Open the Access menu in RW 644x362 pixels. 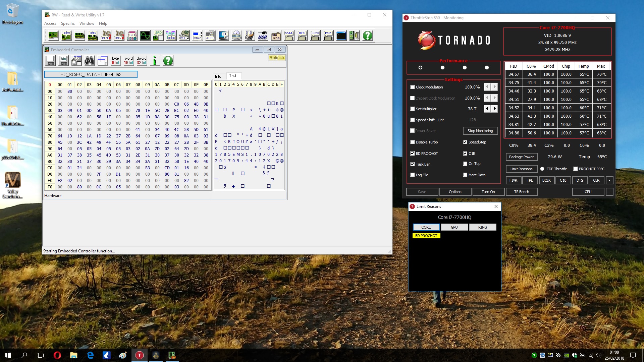pyautogui.click(x=50, y=23)
